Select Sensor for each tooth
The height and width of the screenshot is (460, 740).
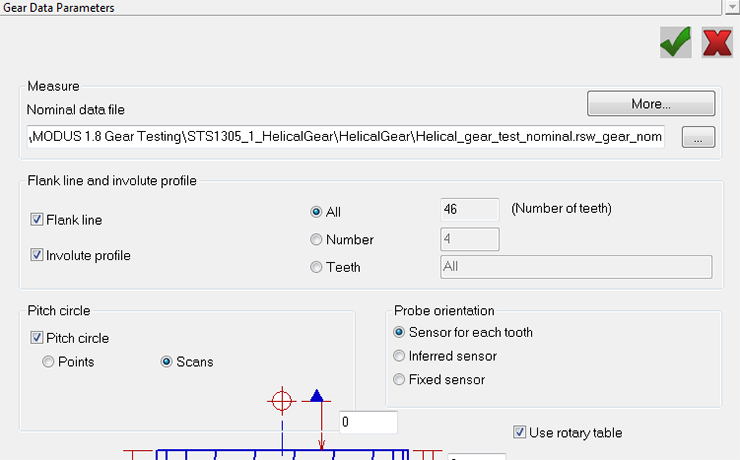pos(400,332)
